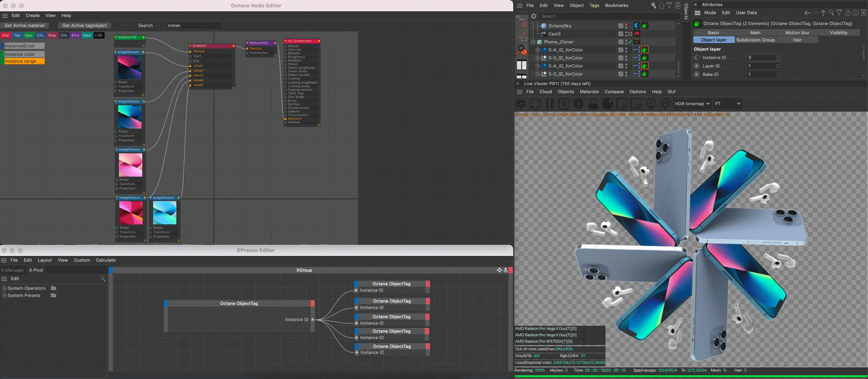Open the HDR tonemap dropdown
Image resolution: width=868 pixels, height=379 pixels.
[692, 104]
